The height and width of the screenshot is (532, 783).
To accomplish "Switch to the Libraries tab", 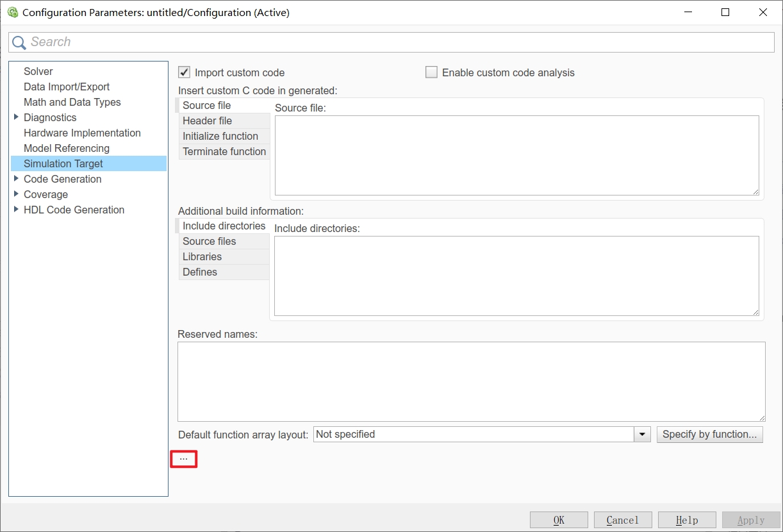I will [202, 256].
